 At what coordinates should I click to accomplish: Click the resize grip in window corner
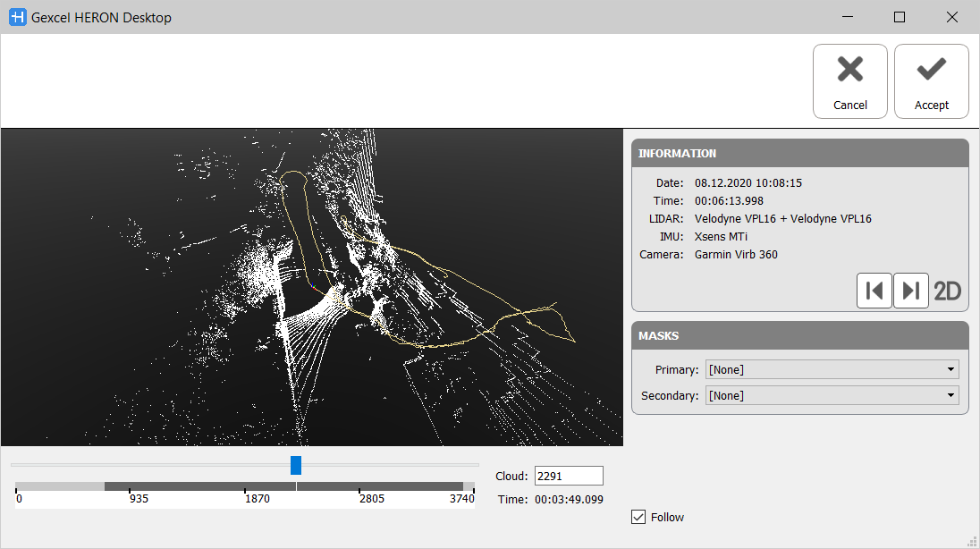972,541
